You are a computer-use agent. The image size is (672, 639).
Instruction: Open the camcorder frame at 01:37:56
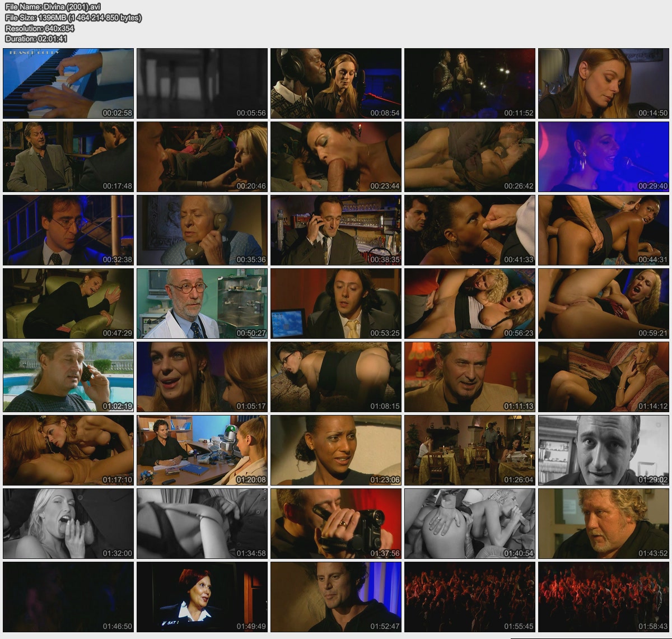[336, 524]
